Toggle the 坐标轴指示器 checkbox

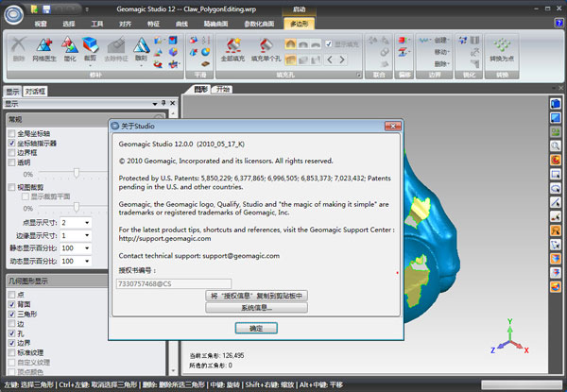pyautogui.click(x=11, y=143)
